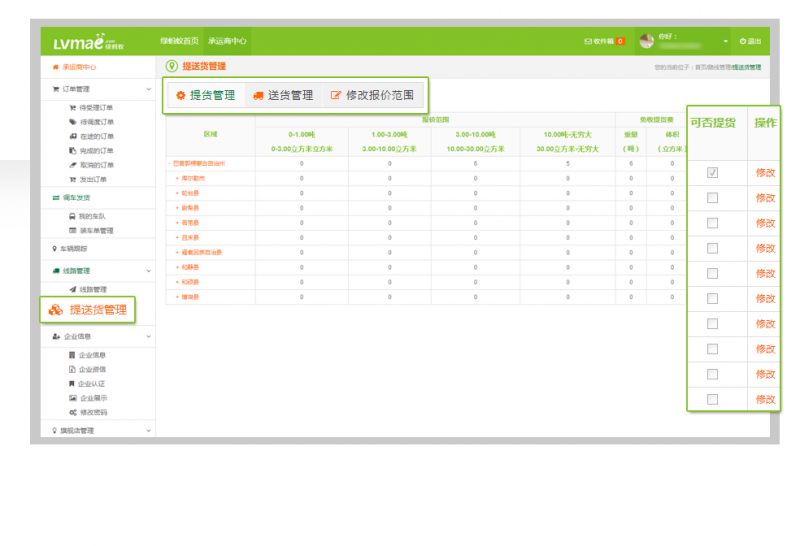Collapse the 订单管理 section chevron
The height and width of the screenshot is (546, 800).
pos(148,89)
